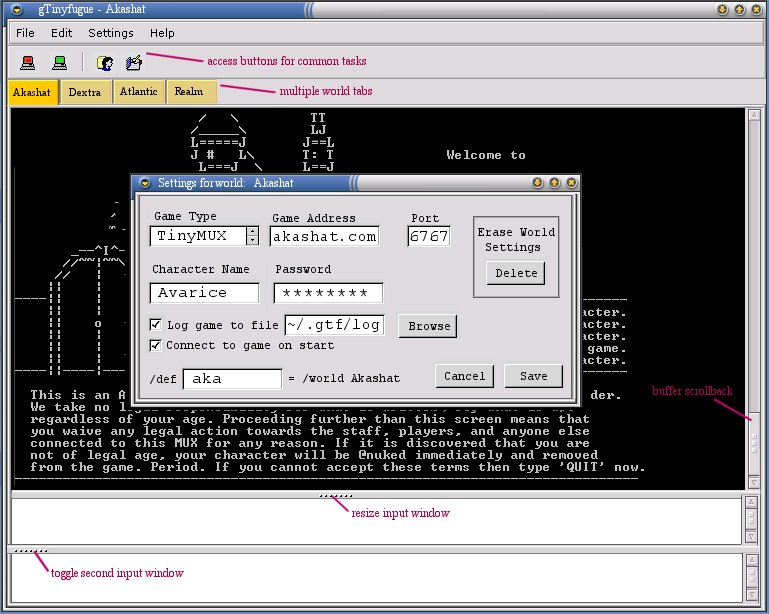769x614 pixels.
Task: Click the Browse button for log file
Action: pos(428,326)
